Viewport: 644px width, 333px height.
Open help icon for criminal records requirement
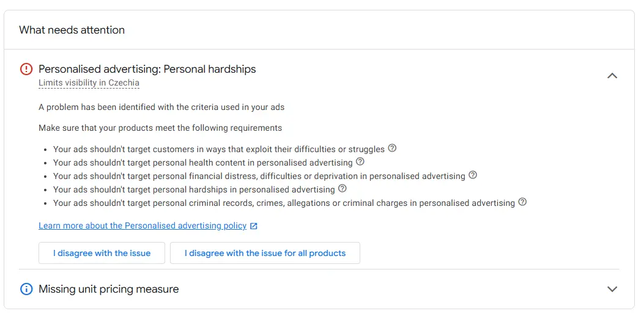pyautogui.click(x=522, y=202)
